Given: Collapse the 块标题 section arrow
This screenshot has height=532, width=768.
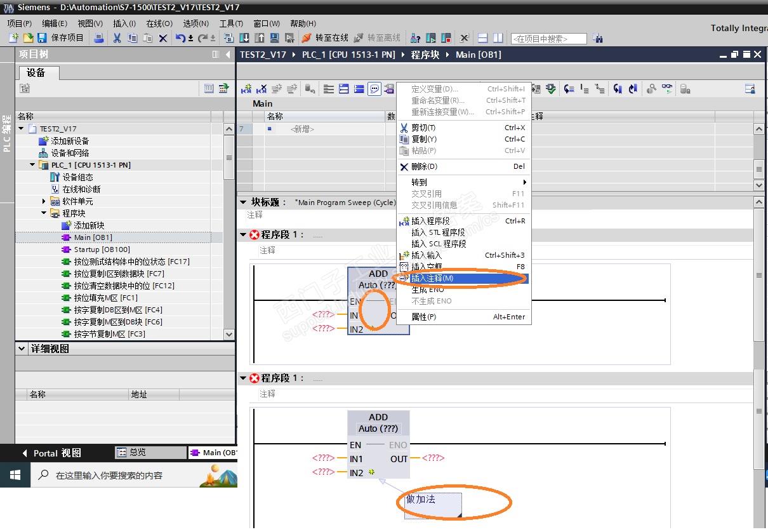Looking at the screenshot, I should (x=244, y=202).
